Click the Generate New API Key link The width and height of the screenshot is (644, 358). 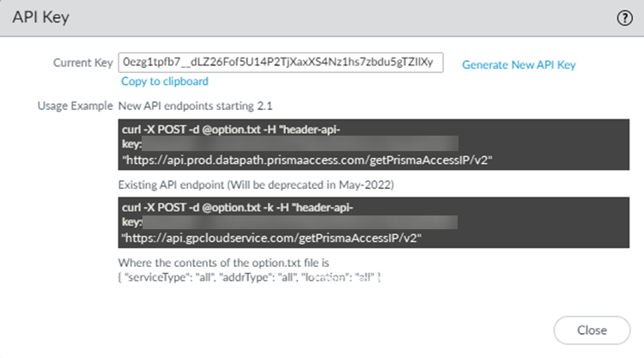coord(519,64)
